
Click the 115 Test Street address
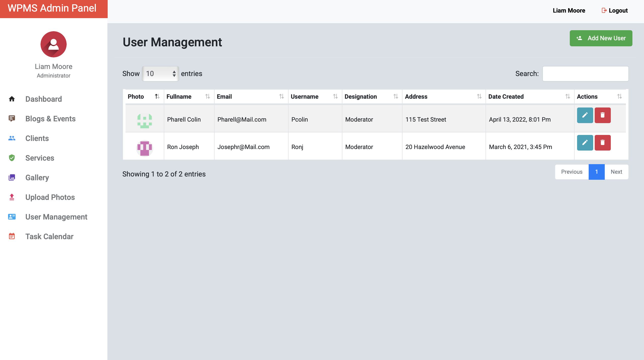click(426, 120)
